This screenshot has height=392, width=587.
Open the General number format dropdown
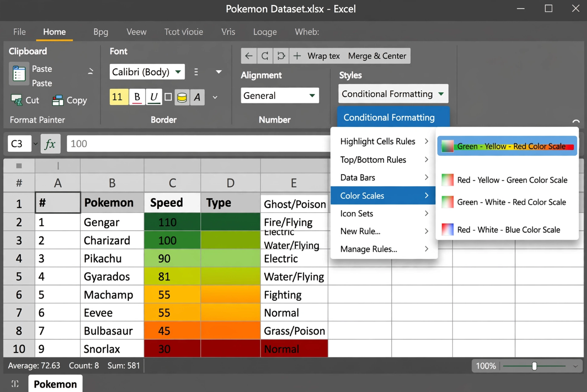click(x=280, y=95)
